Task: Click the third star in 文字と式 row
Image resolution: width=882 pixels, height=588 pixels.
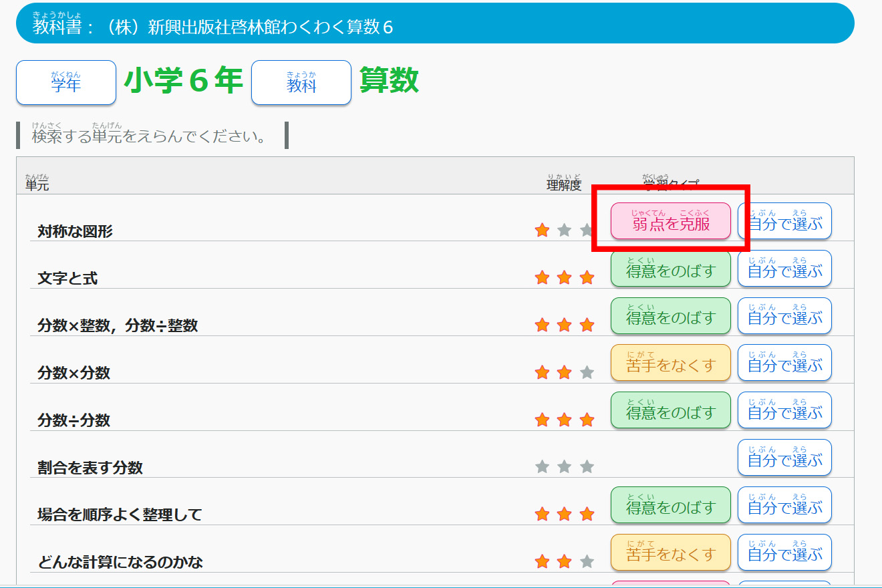Action: 587,278
